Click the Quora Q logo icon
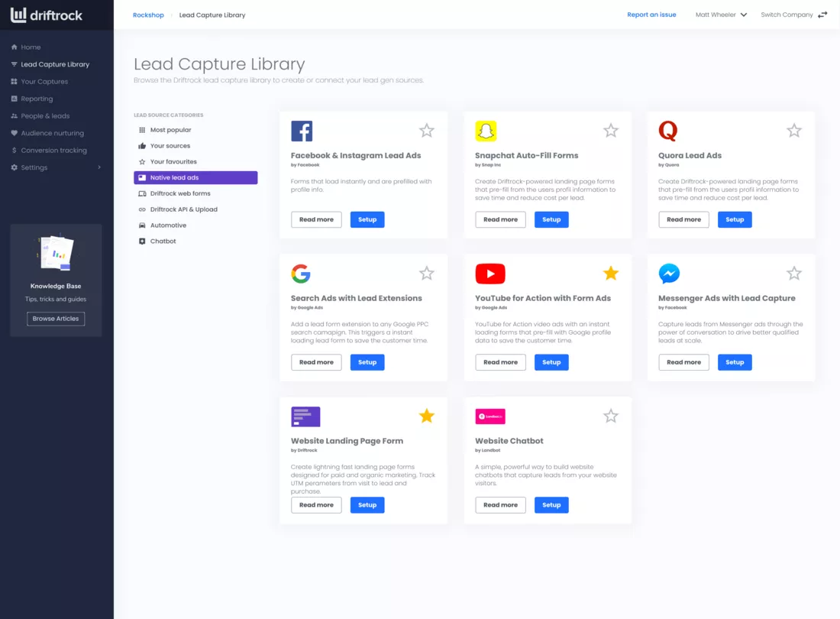The height and width of the screenshot is (619, 840). click(668, 131)
